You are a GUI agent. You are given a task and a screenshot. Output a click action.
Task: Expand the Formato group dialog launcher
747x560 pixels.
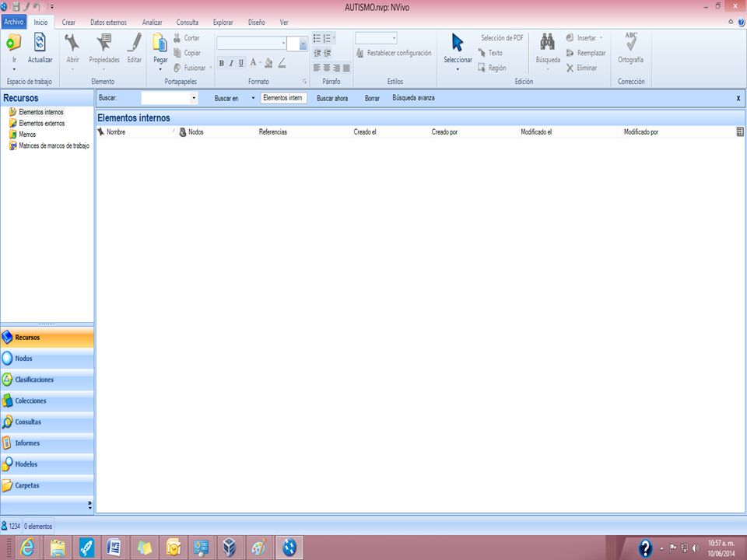tap(304, 82)
